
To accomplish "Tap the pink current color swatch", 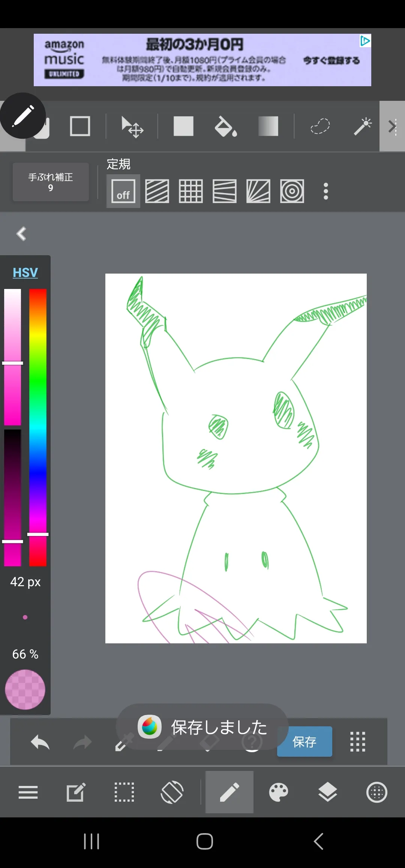I will (x=25, y=690).
